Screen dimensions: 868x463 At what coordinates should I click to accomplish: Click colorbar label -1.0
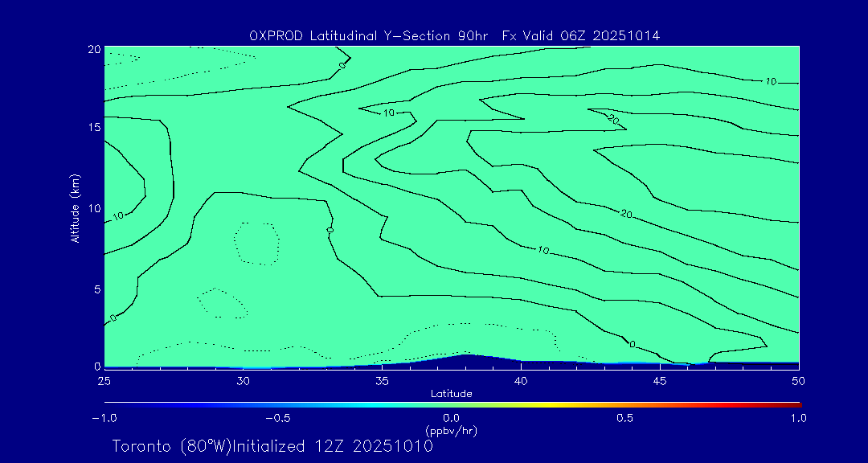pyautogui.click(x=104, y=418)
